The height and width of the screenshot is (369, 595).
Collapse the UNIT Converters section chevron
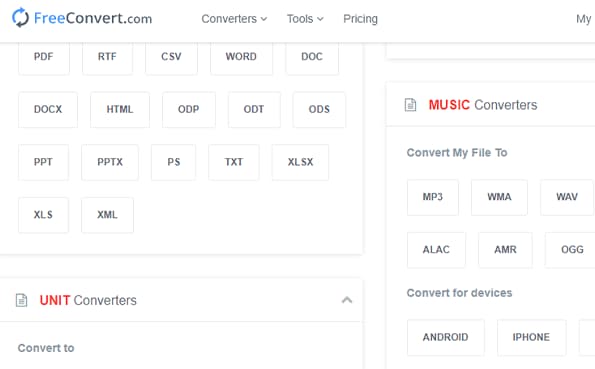pos(347,300)
